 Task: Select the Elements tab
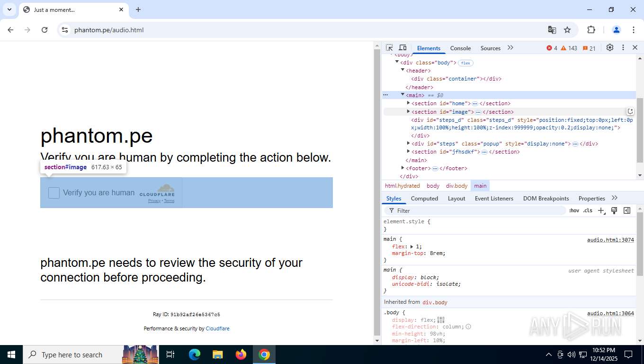coord(429,48)
